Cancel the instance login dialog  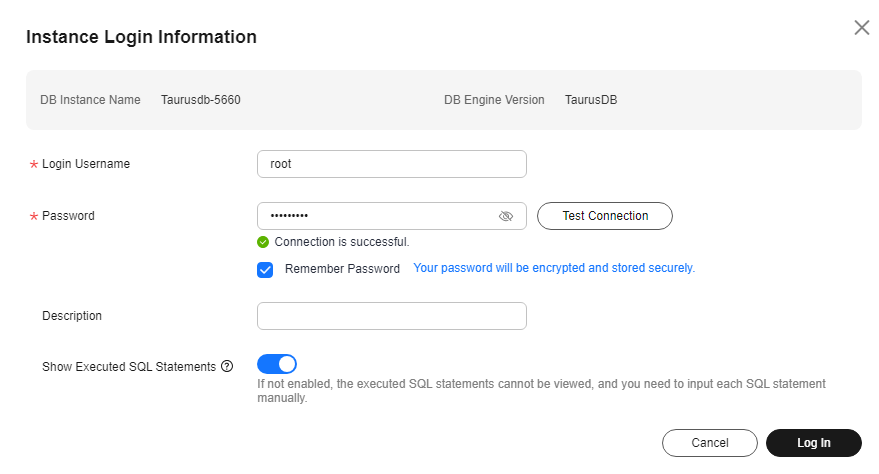pyautogui.click(x=710, y=443)
